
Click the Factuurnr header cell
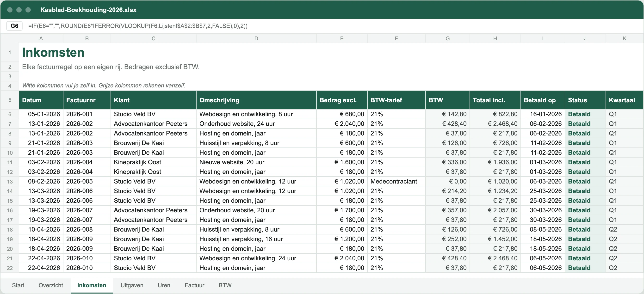(x=87, y=100)
